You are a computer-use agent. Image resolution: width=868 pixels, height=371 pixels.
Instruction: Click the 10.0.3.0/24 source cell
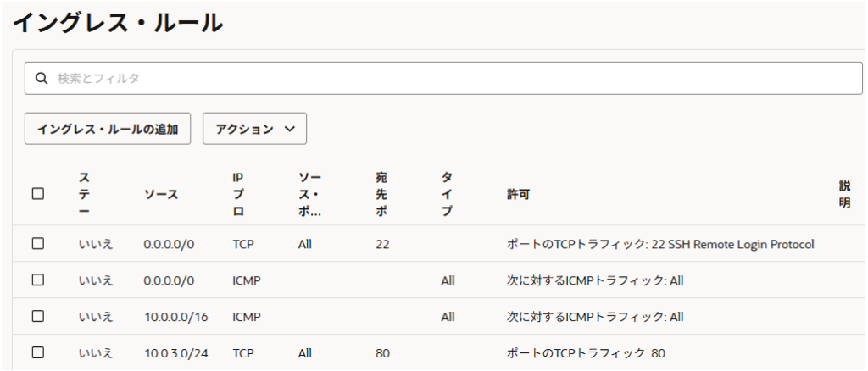(x=173, y=352)
